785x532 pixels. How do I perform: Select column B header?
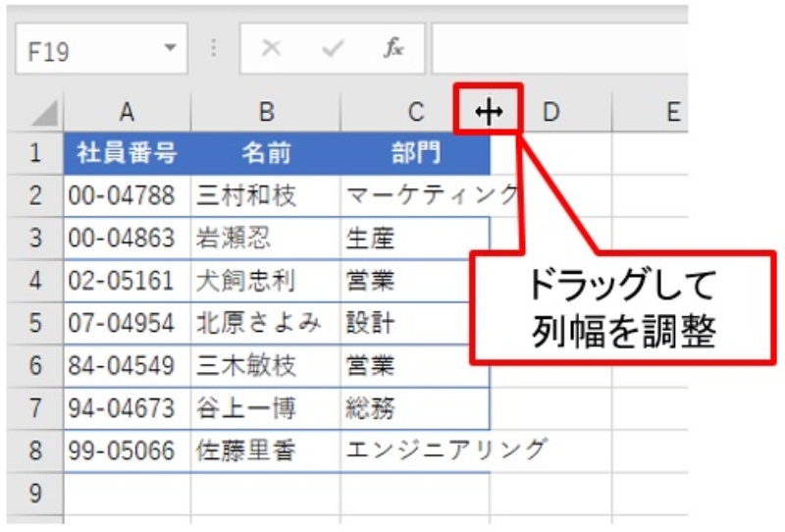coord(266,113)
